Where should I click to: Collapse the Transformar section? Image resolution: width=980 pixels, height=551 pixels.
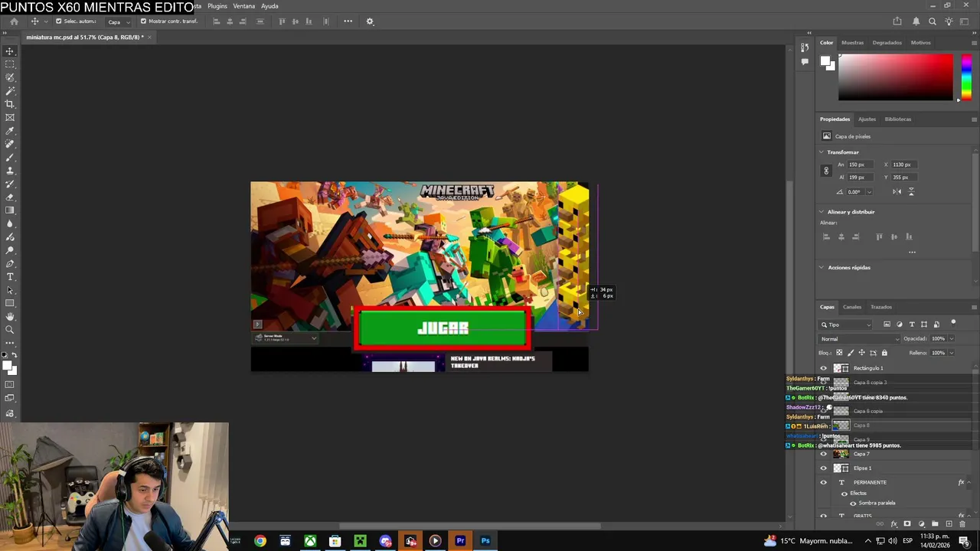pos(822,152)
